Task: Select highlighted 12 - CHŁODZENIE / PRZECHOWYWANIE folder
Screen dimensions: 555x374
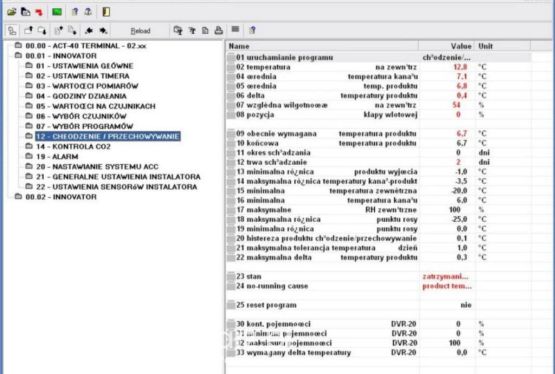Action: [x=108, y=136]
